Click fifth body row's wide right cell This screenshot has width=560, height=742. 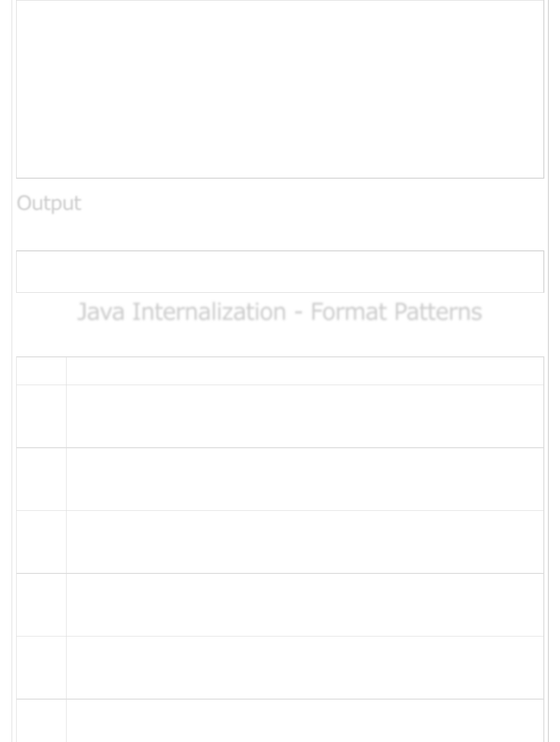click(x=305, y=668)
